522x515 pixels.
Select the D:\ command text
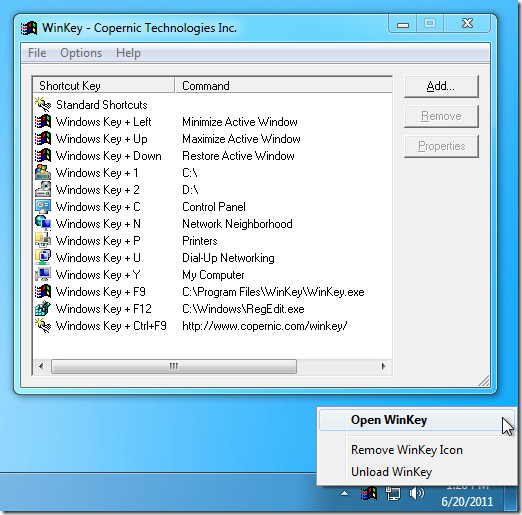(x=190, y=190)
